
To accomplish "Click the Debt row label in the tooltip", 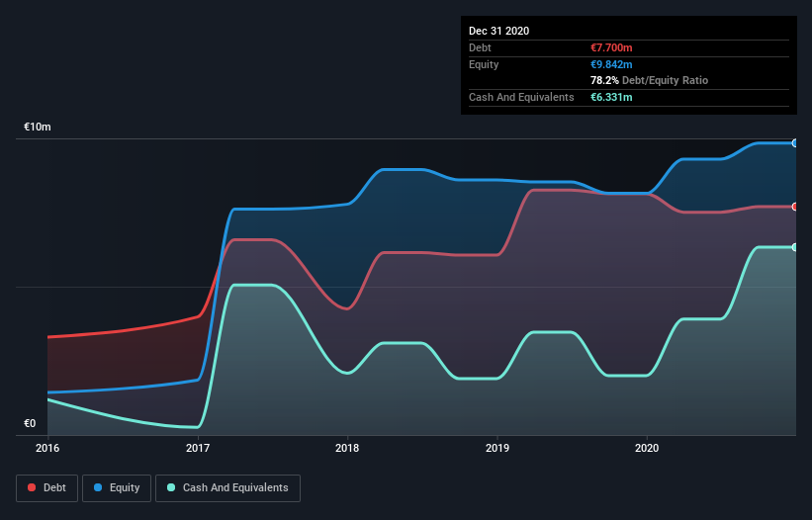I will click(x=480, y=47).
